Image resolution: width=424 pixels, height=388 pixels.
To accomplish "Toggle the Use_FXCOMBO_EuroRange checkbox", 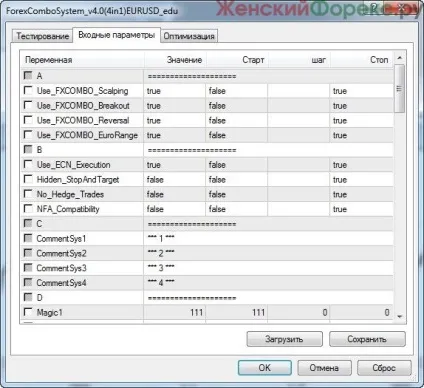I will [28, 135].
